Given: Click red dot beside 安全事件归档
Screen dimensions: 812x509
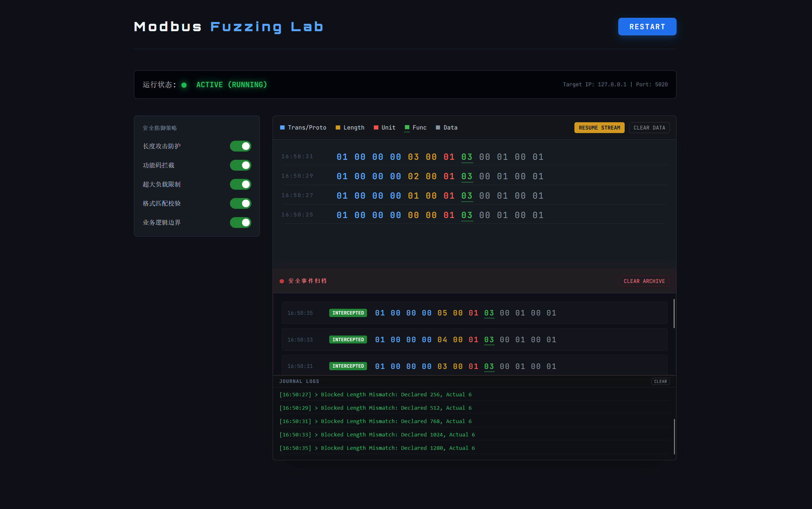Looking at the screenshot, I should (282, 281).
